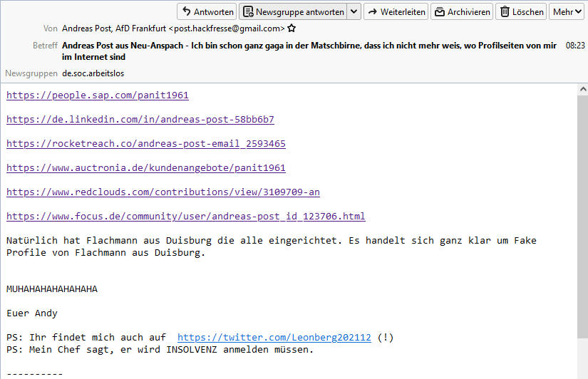Click the Betreff header label
Screen dimensions: 588x379
(x=45, y=46)
